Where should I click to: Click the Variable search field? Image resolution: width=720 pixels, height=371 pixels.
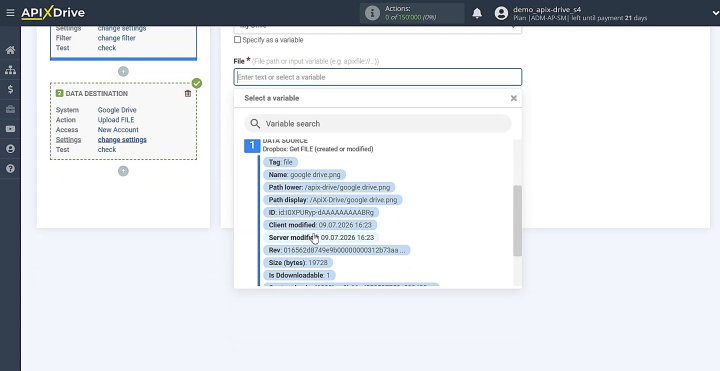tap(377, 124)
